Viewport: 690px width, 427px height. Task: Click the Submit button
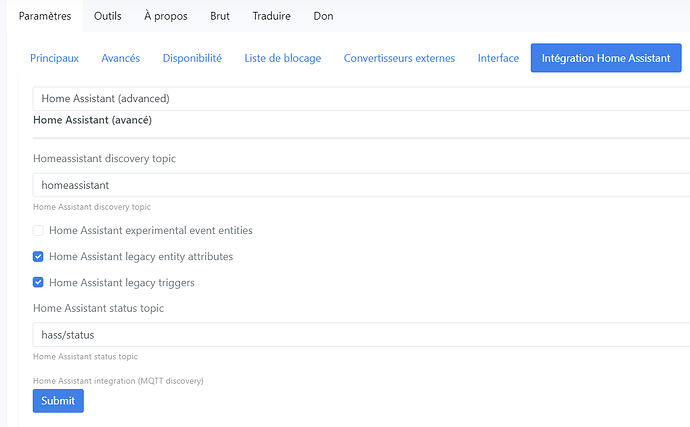[x=58, y=401]
